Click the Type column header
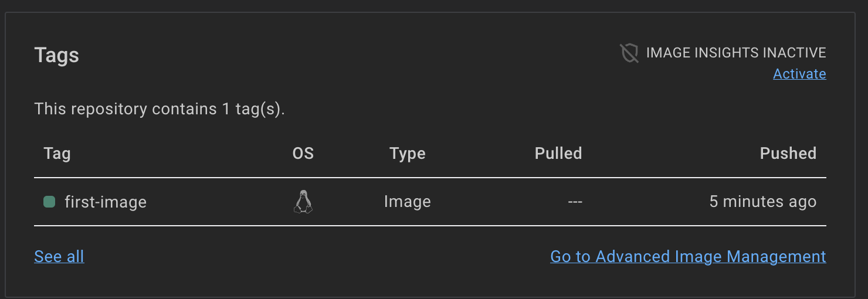The height and width of the screenshot is (299, 868). coord(407,154)
